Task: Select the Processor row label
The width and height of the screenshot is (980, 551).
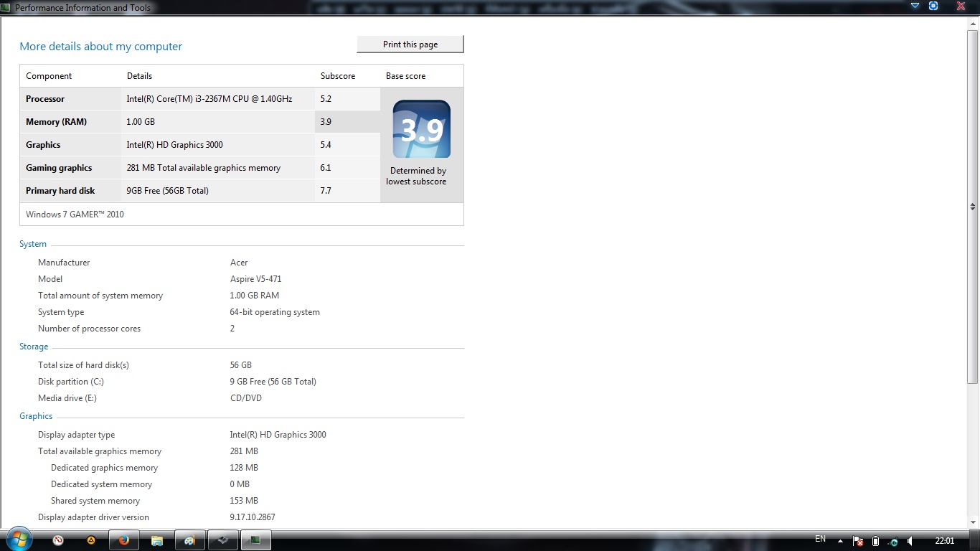Action: (45, 99)
